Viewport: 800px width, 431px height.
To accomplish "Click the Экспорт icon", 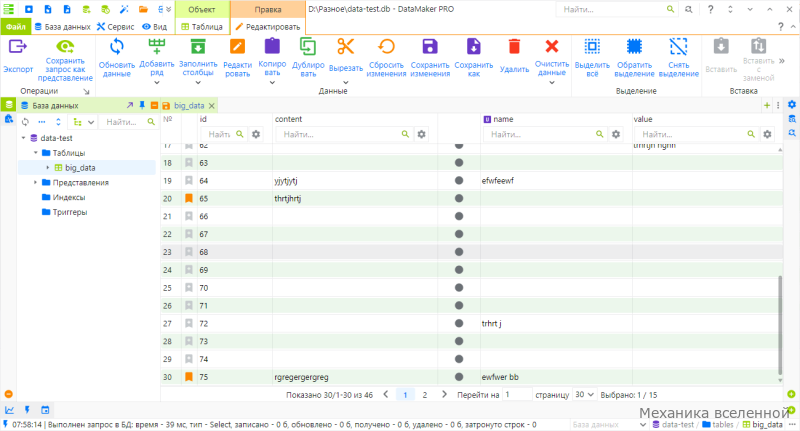I will (x=17, y=47).
